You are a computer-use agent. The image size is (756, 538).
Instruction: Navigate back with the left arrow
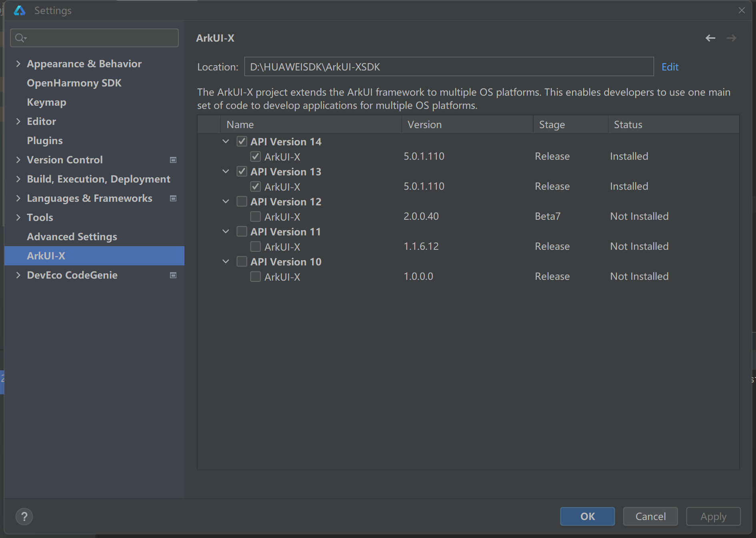[710, 38]
